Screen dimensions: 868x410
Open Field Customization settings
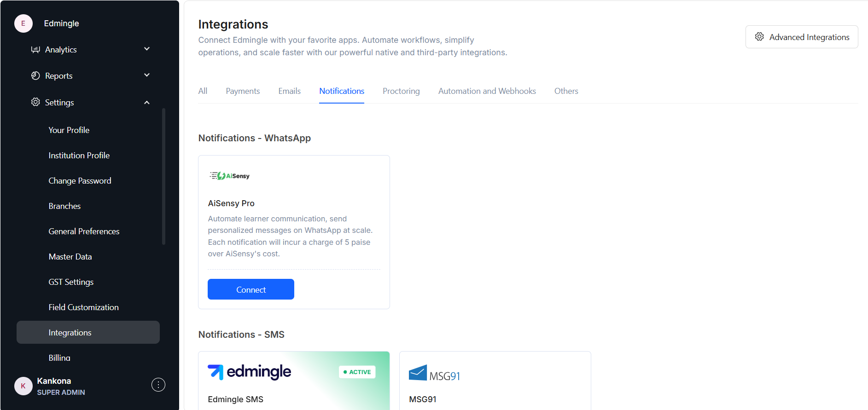coord(84,307)
